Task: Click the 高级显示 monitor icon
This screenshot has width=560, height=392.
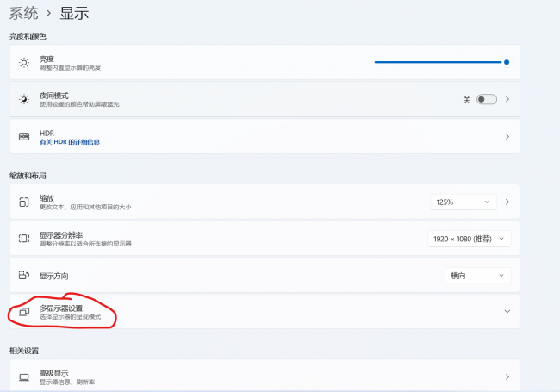Action: click(x=24, y=377)
